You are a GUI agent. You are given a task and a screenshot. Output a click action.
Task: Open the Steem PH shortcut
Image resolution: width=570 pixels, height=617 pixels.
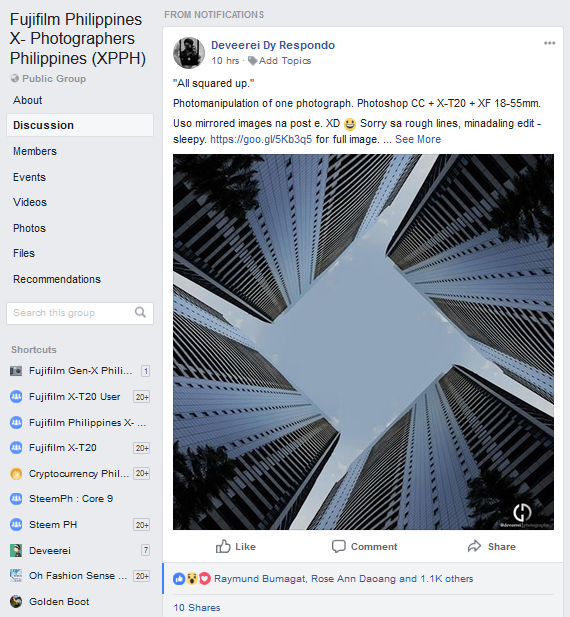pyautogui.click(x=53, y=525)
